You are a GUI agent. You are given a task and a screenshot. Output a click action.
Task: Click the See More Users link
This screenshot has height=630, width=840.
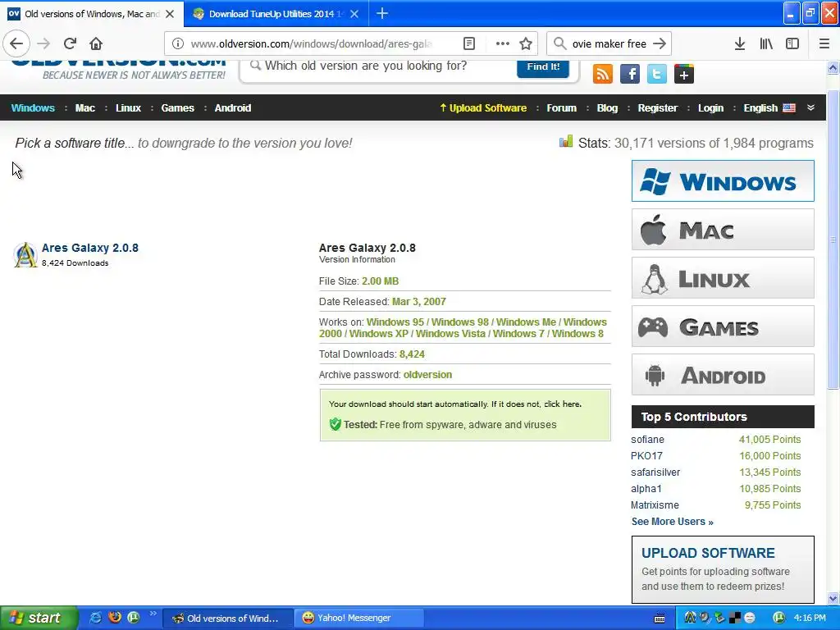pyautogui.click(x=672, y=521)
